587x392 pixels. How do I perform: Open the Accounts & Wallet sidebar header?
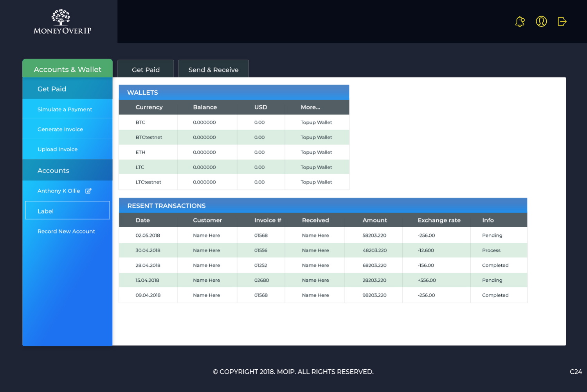click(x=67, y=69)
